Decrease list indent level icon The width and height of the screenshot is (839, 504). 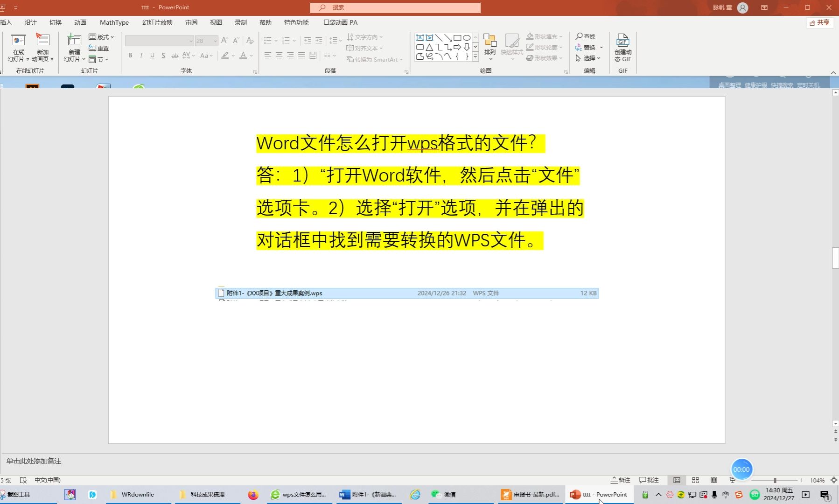308,41
